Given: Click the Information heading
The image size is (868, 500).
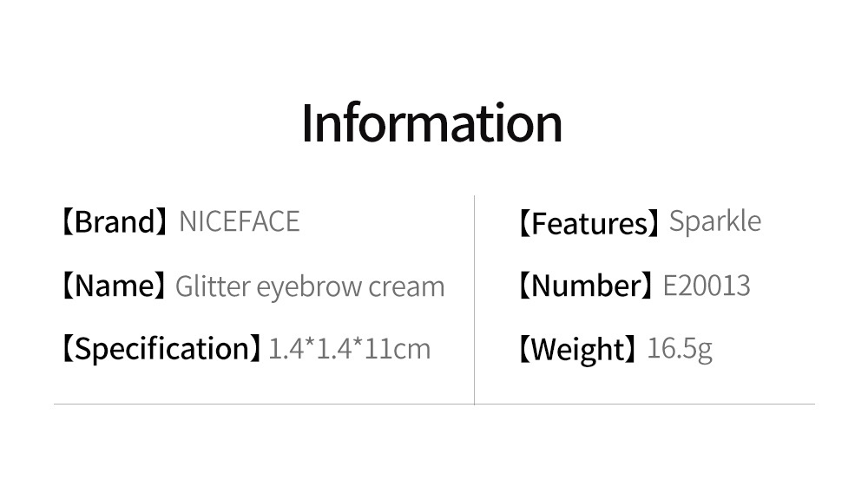Looking at the screenshot, I should click(431, 123).
